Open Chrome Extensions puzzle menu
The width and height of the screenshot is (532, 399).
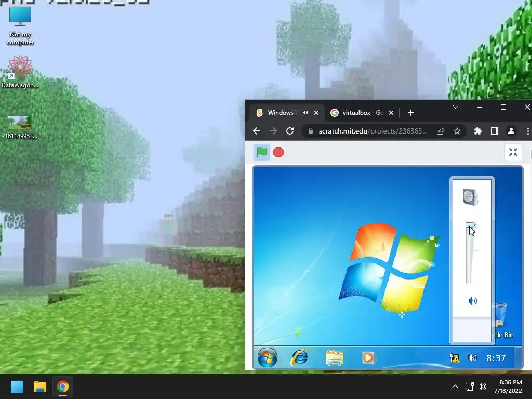[478, 131]
